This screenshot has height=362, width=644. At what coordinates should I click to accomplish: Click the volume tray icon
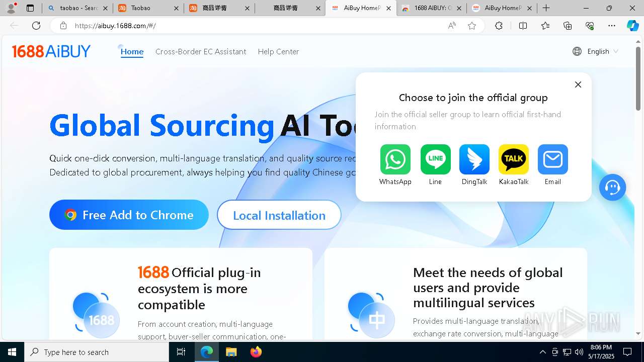pyautogui.click(x=579, y=352)
